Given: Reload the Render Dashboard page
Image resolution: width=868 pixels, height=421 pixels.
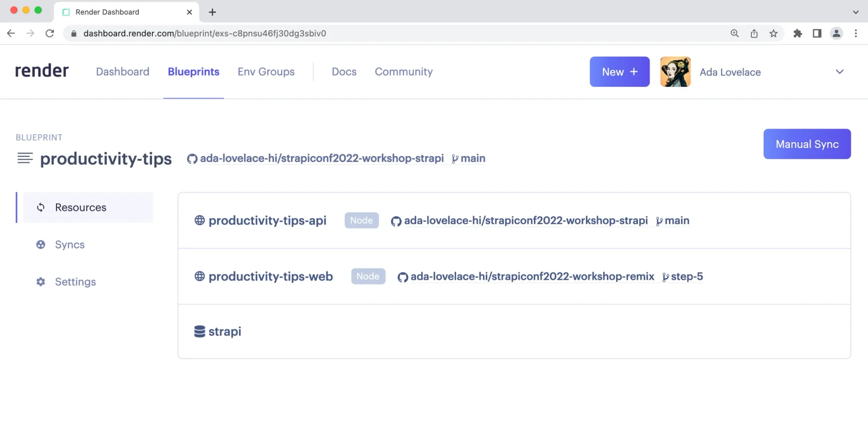Looking at the screenshot, I should point(50,33).
